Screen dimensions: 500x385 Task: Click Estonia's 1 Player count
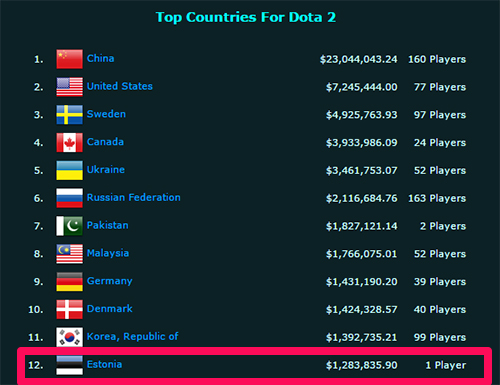(x=446, y=365)
